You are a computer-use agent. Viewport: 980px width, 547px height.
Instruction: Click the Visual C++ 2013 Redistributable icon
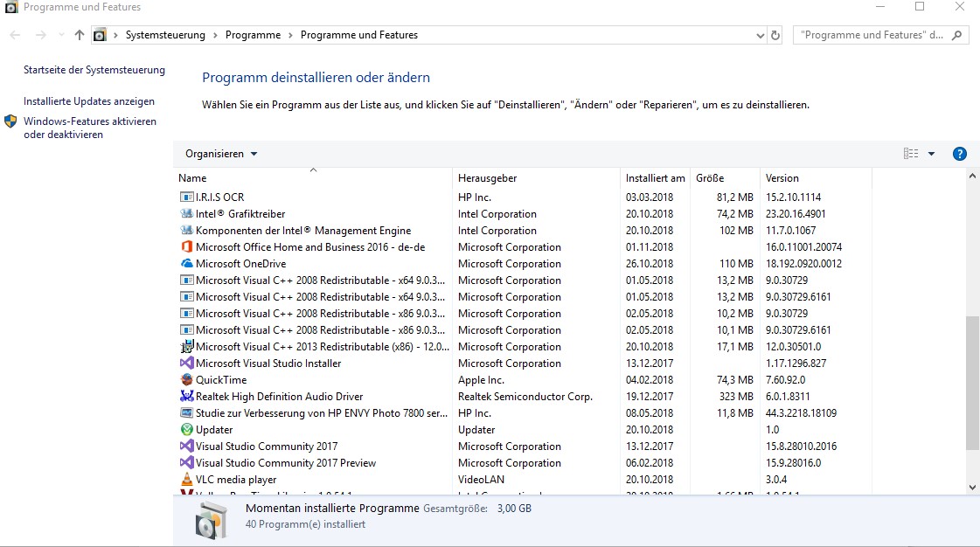[x=186, y=347]
